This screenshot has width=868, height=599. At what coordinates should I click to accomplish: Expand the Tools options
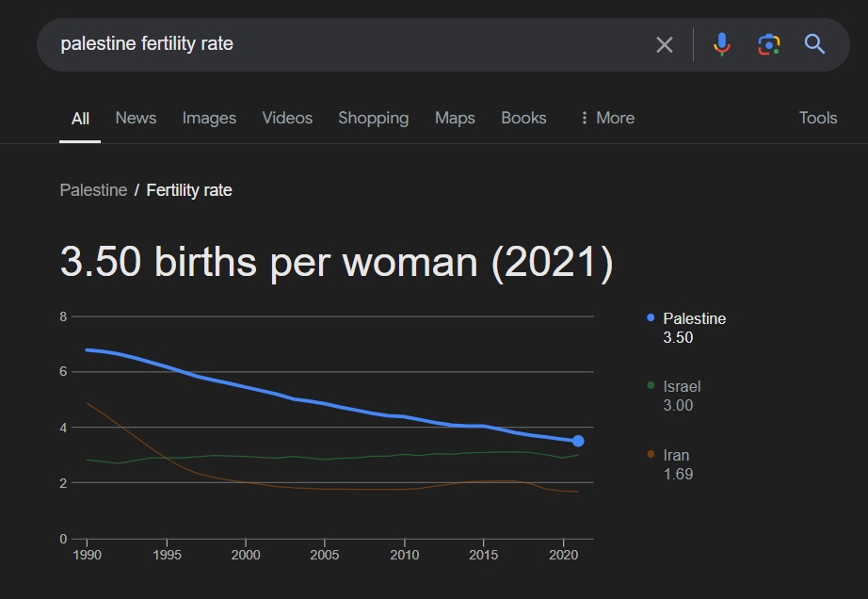817,118
